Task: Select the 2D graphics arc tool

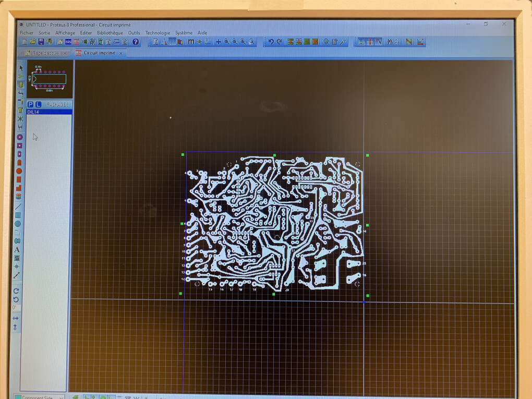Action: click(x=18, y=233)
